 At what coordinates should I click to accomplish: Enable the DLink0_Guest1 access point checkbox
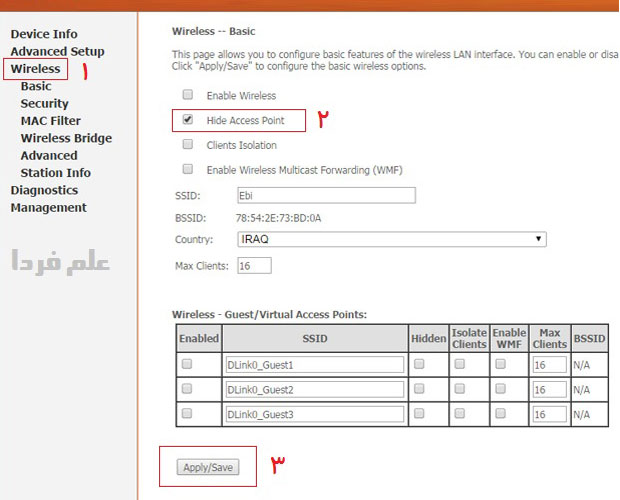187,365
